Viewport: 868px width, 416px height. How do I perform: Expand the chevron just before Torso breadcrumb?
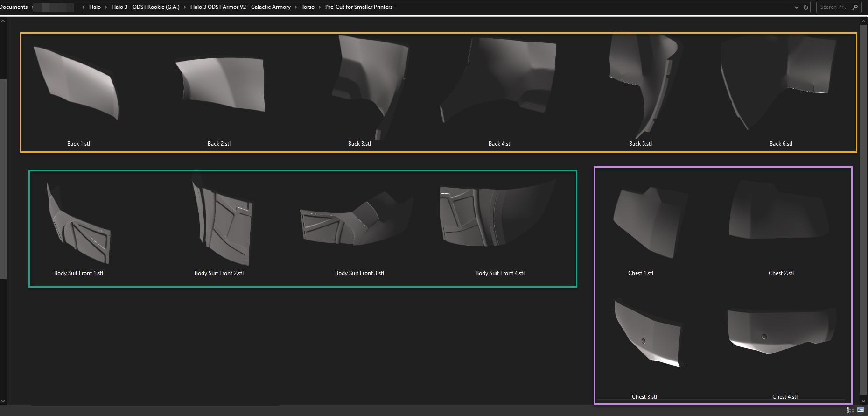[296, 7]
